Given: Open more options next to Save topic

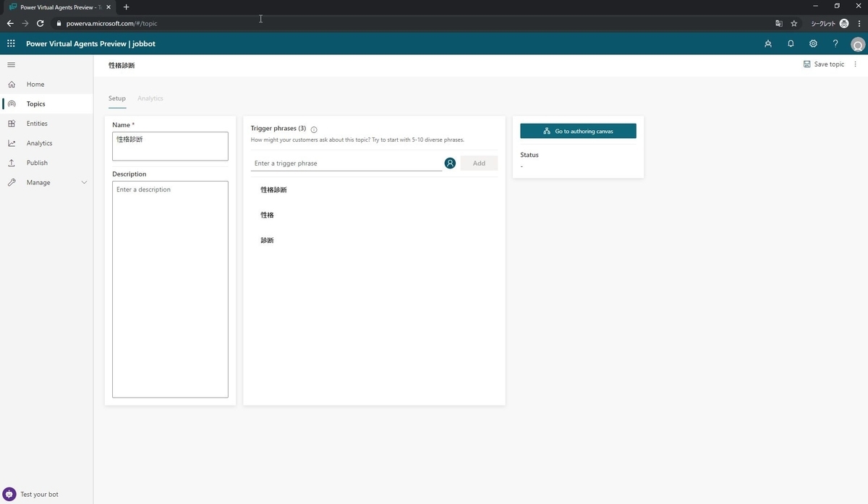Looking at the screenshot, I should coord(855,64).
